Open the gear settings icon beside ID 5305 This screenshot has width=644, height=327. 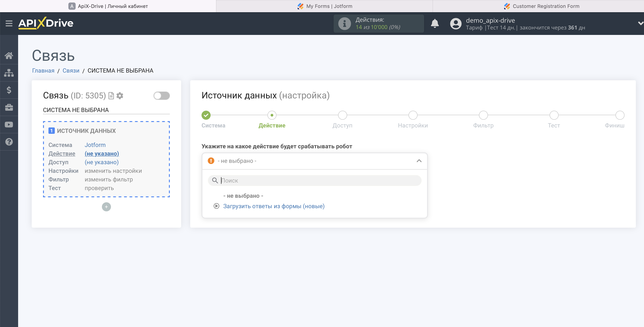coord(120,96)
